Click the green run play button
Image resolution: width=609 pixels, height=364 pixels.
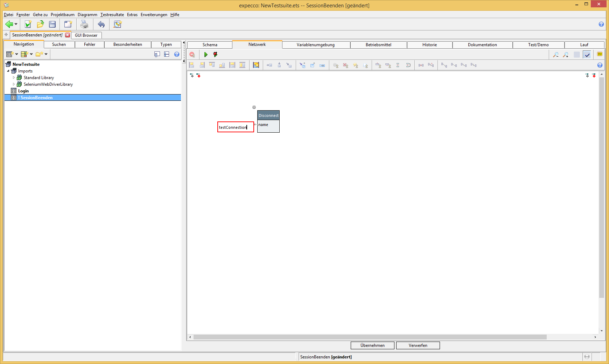coord(206,55)
